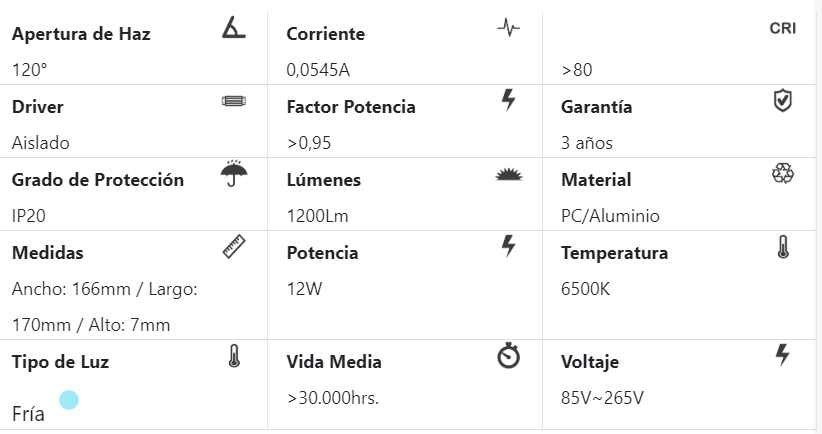Click the 85V~265V voltage value
822x434 pixels.
[x=602, y=398]
